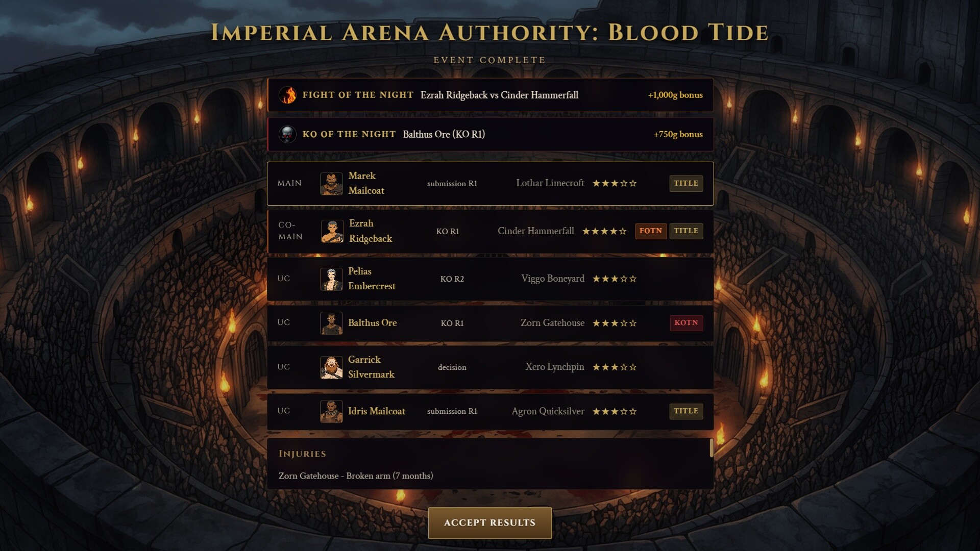The height and width of the screenshot is (551, 980).
Task: Click Pelias Embercrest's portrait thumbnail
Action: (332, 279)
